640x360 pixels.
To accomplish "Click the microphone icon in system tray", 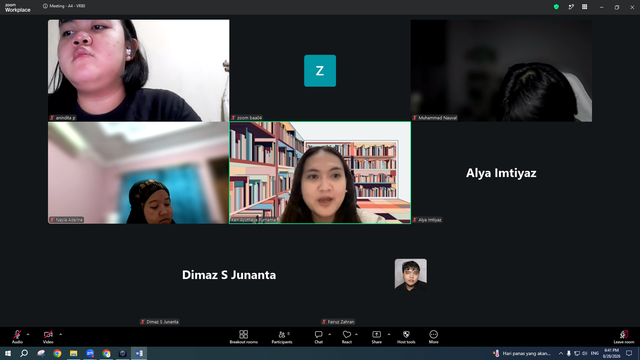I will point(569,353).
